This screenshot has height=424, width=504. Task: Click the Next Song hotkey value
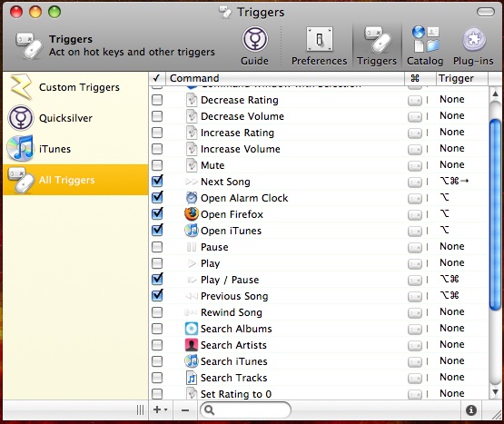(454, 181)
